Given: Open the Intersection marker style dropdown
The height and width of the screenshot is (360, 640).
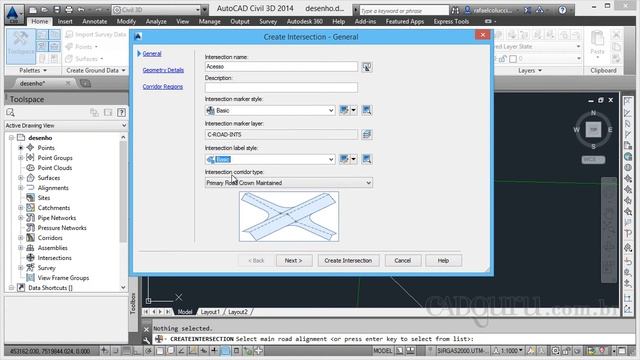Looking at the screenshot, I should point(331,110).
